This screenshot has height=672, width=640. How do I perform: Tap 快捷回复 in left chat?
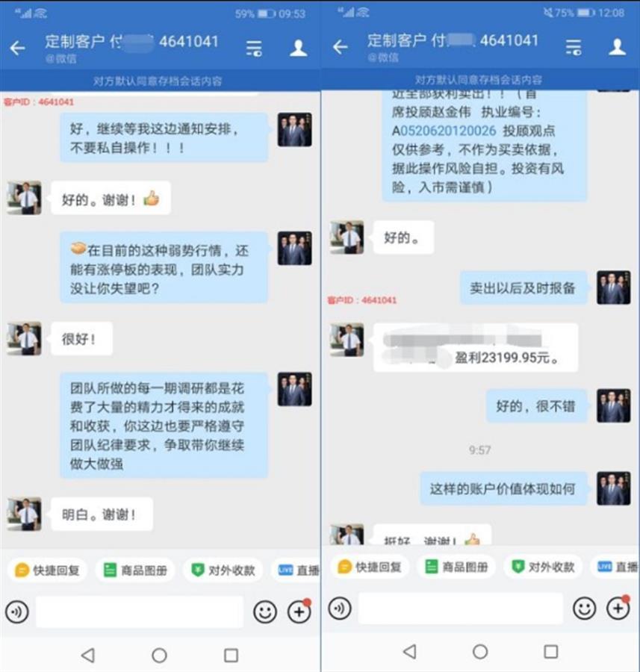point(47,570)
